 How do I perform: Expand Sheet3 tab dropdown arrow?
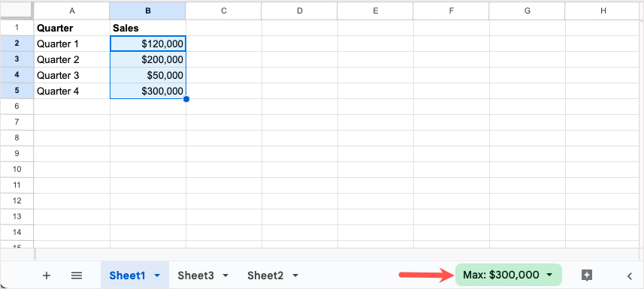(x=225, y=276)
